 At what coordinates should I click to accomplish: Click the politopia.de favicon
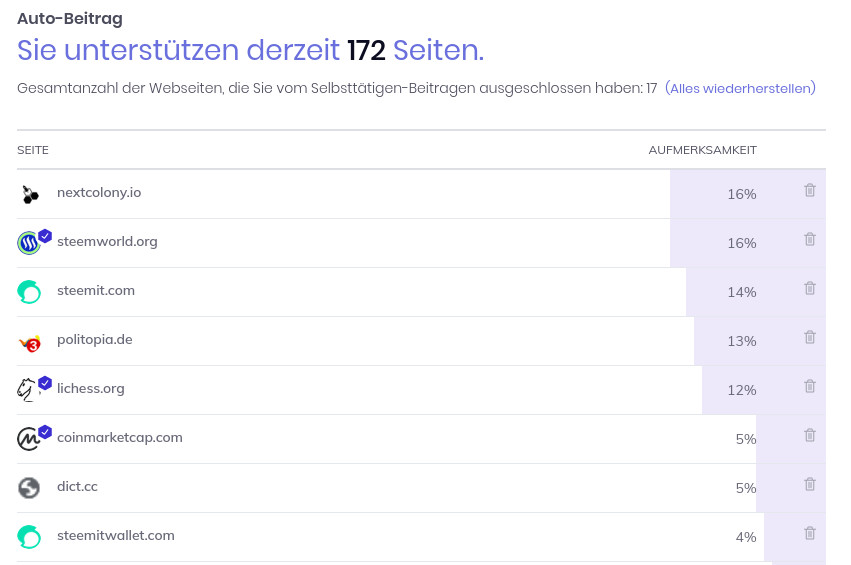tap(30, 342)
